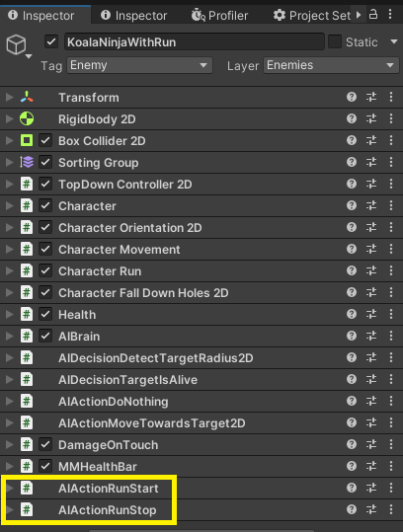The width and height of the screenshot is (403, 532).
Task: Expand the AIActionRunStart component
Action: (10, 489)
